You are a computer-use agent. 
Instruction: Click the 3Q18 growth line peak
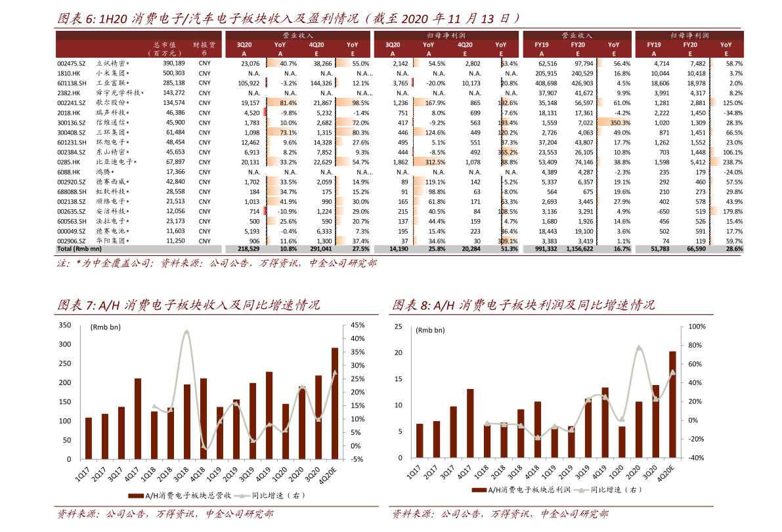[186, 332]
